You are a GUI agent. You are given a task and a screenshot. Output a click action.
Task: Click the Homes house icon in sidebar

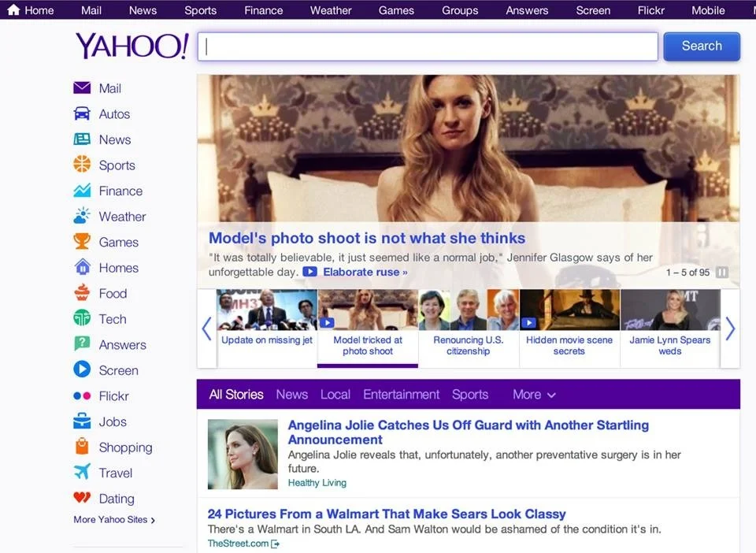click(83, 266)
